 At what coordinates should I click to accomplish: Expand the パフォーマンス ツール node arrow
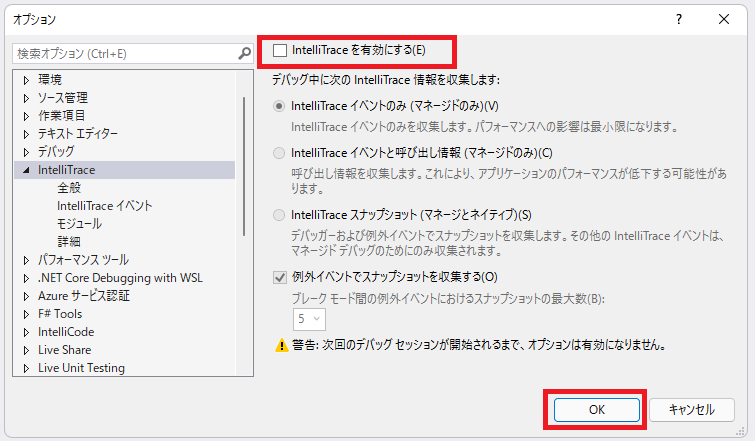(26, 260)
